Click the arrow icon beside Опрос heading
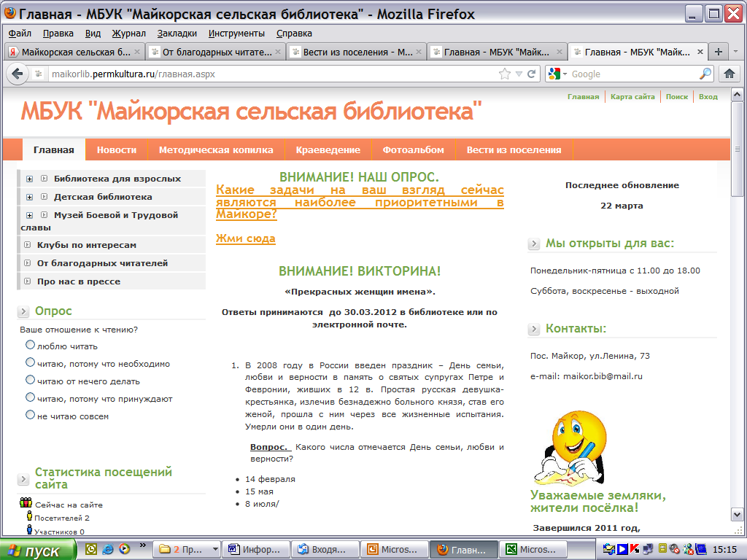This screenshot has height=560, width=747. (23, 311)
